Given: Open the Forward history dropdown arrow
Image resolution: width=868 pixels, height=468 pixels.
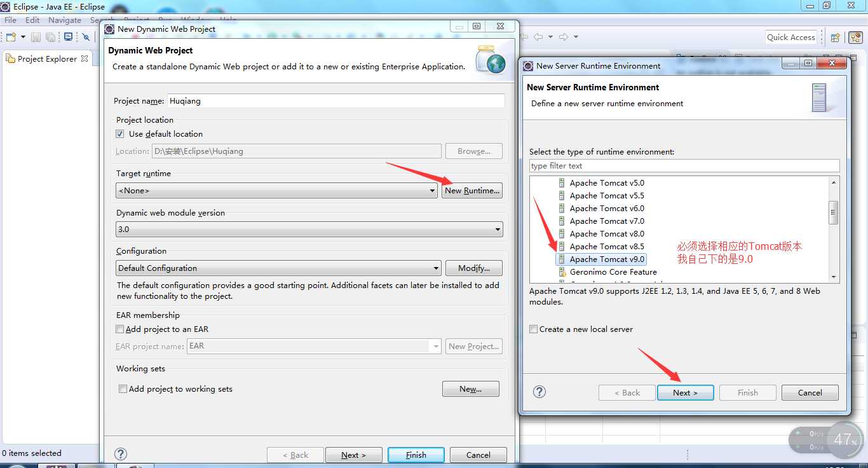Looking at the screenshot, I should (576, 37).
